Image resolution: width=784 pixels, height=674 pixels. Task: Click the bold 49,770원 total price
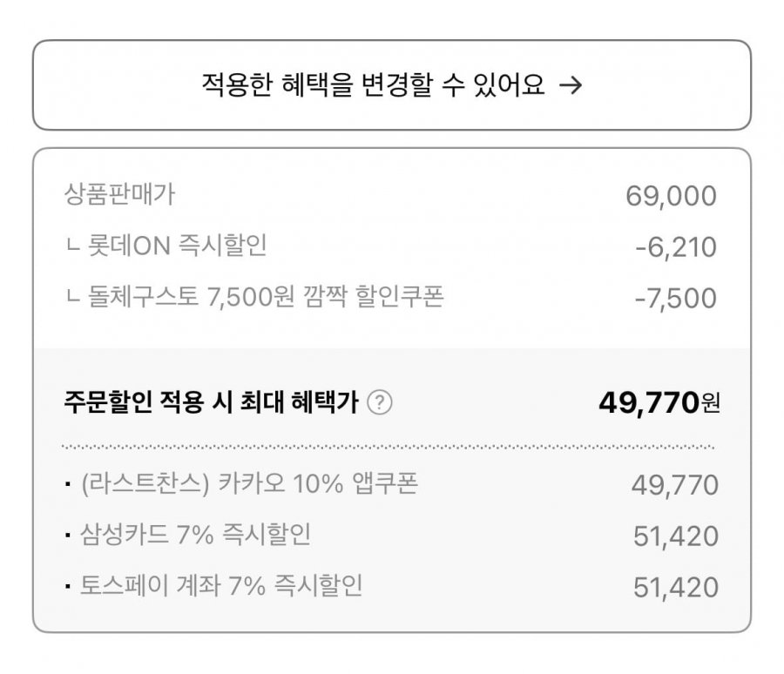[x=659, y=402]
